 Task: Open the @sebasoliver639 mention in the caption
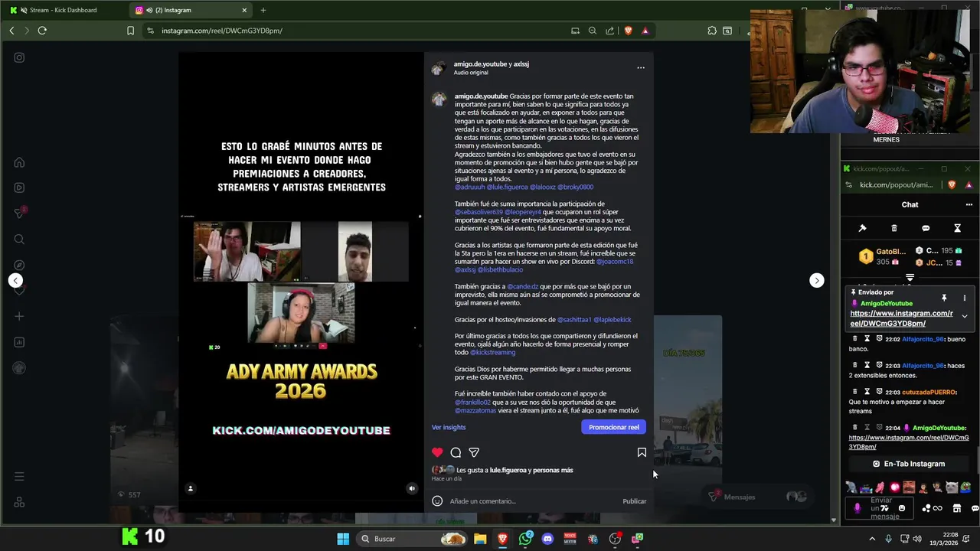479,212
